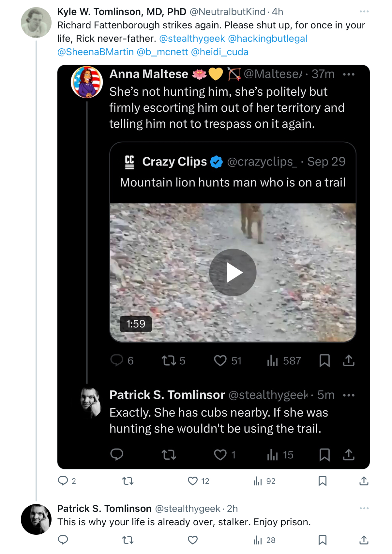Like Patrick S. Tomlinson's reply tweet

(193, 540)
